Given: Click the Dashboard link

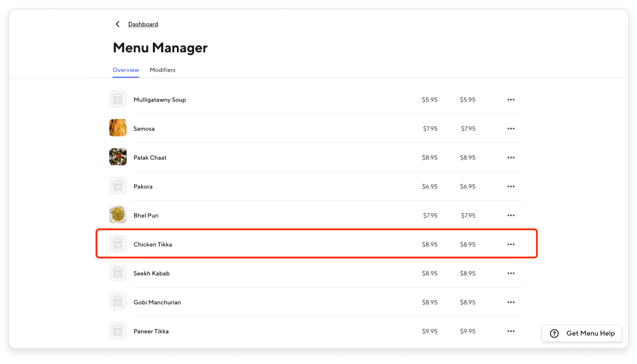Looking at the screenshot, I should (143, 24).
